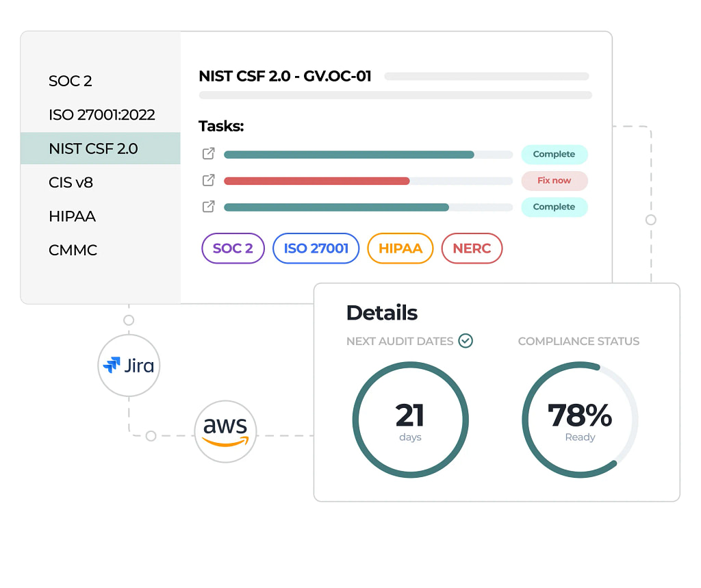
Task: Select the HIPAA sidebar item
Action: coord(72,216)
